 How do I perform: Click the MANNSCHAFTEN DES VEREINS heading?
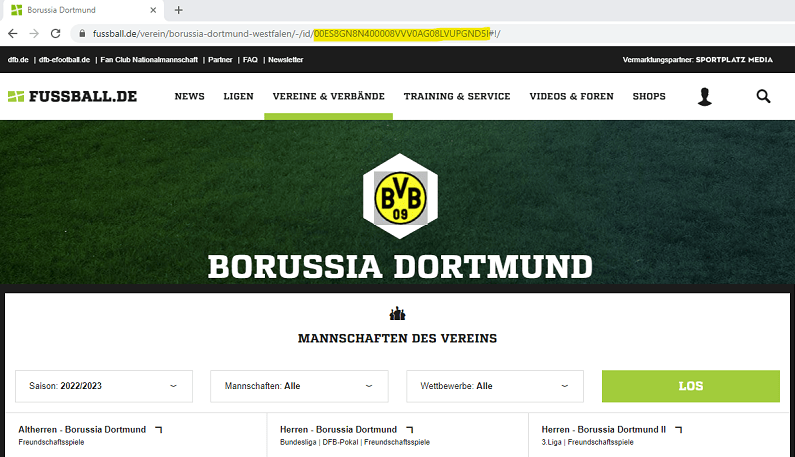[x=398, y=338]
